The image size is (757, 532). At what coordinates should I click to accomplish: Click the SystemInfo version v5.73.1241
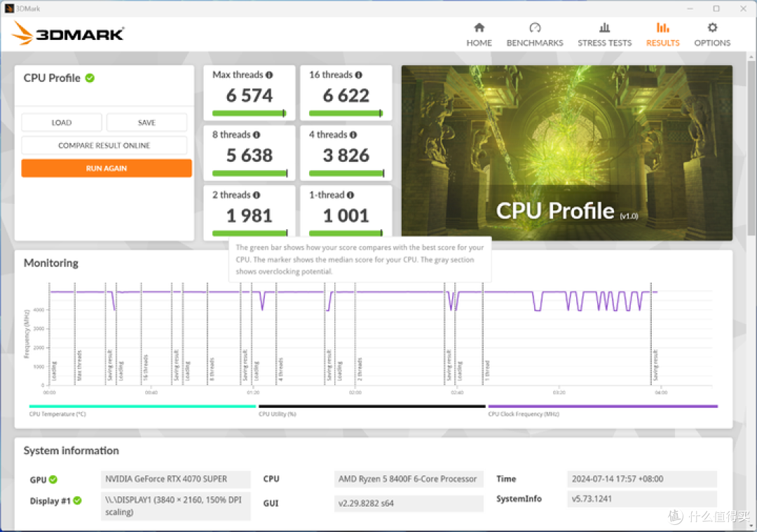pyautogui.click(x=642, y=498)
